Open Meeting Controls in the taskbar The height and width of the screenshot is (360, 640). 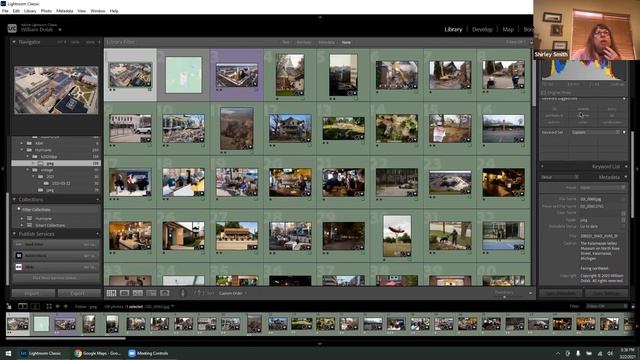[148, 353]
